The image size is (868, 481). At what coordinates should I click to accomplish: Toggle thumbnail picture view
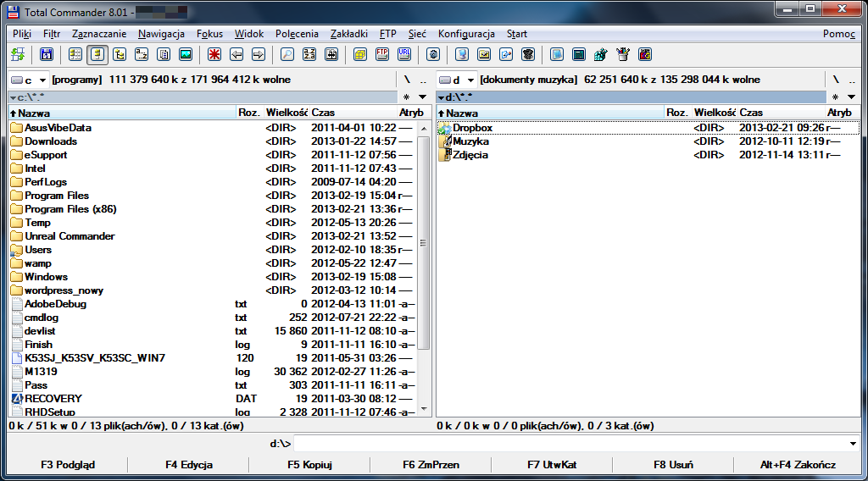[186, 54]
